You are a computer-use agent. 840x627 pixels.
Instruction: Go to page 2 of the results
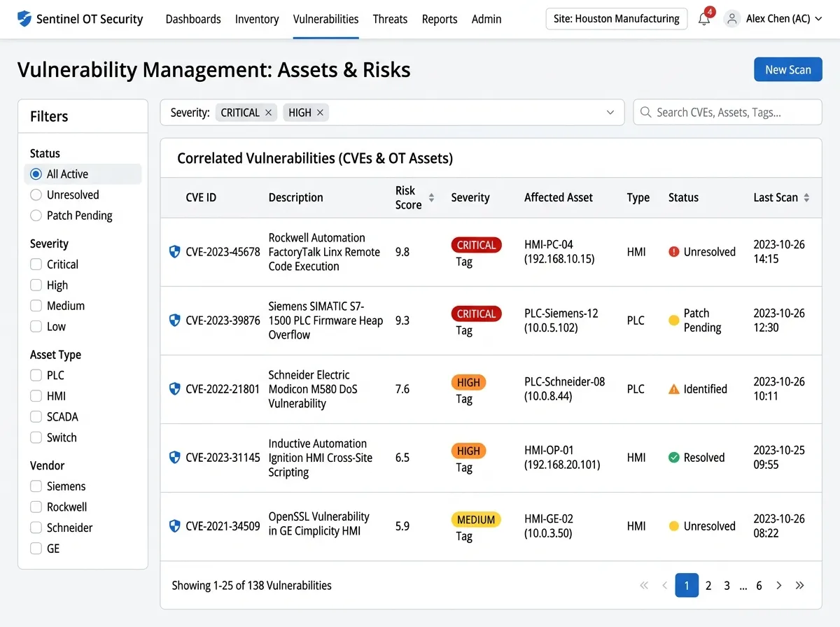pos(708,586)
